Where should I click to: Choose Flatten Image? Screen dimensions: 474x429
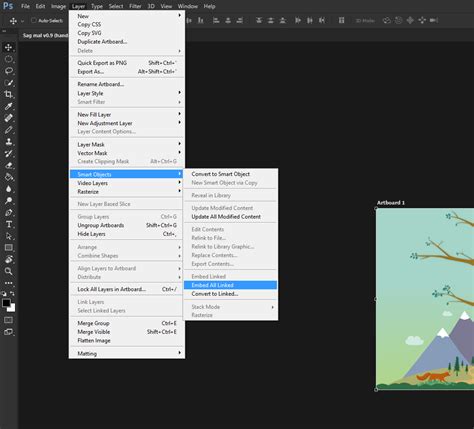127,340
